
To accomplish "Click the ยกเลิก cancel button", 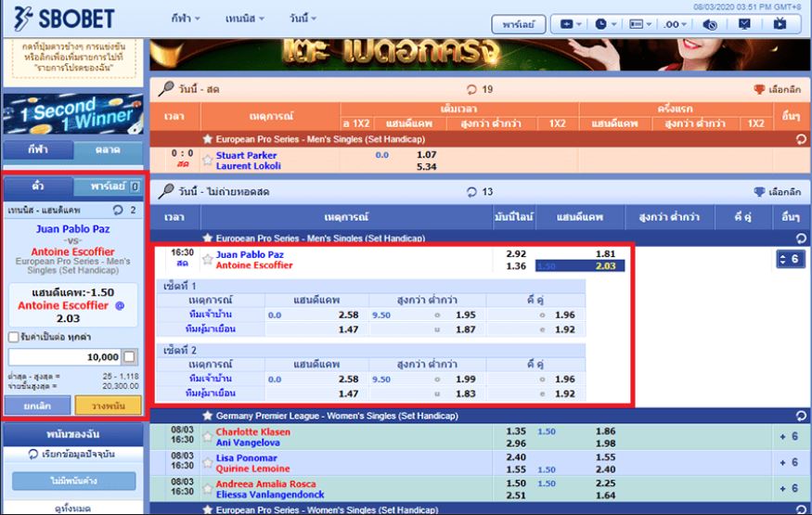I will (x=37, y=406).
